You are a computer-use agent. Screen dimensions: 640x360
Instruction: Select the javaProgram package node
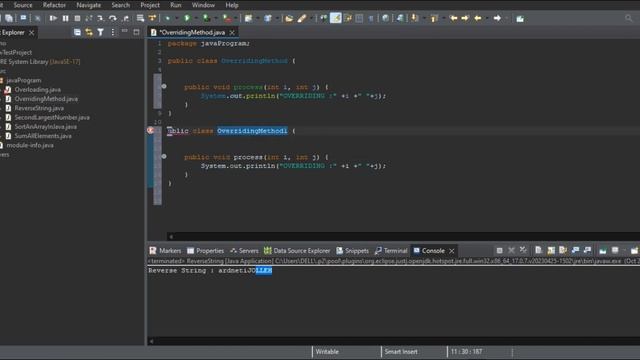click(x=23, y=80)
